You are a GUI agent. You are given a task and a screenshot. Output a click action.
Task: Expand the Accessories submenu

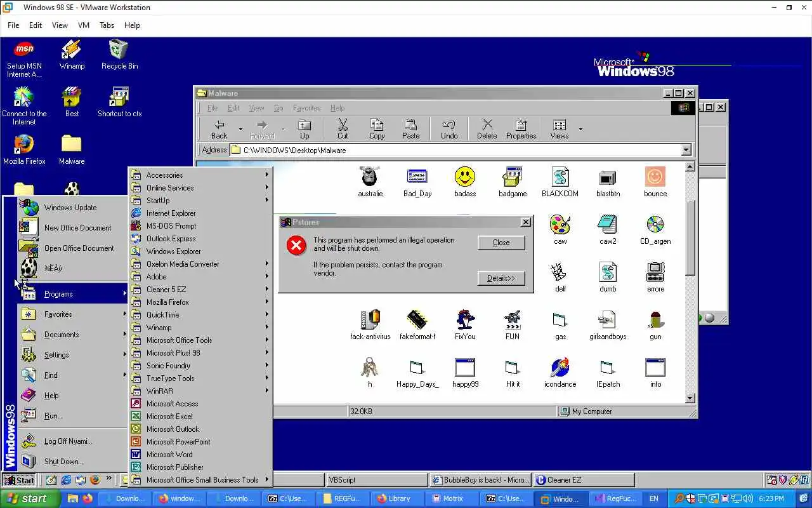click(200, 175)
